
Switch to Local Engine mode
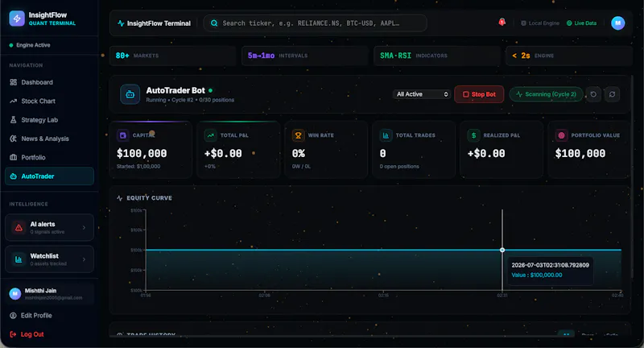pos(540,23)
